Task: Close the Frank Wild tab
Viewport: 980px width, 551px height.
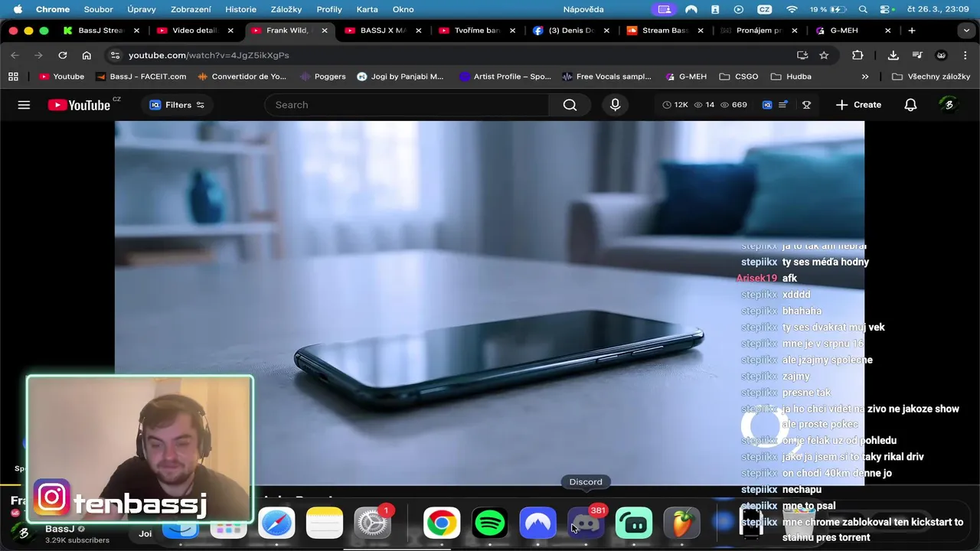Action: tap(325, 31)
